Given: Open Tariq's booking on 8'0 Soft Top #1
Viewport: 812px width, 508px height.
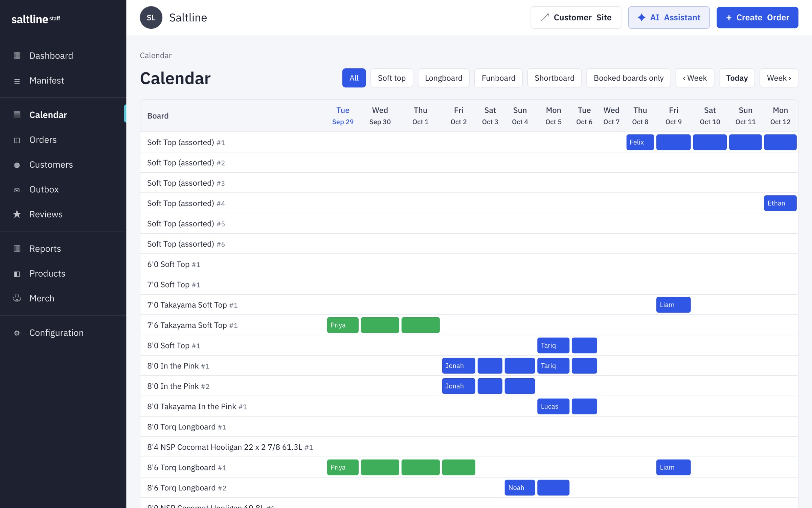Looking at the screenshot, I should (553, 345).
